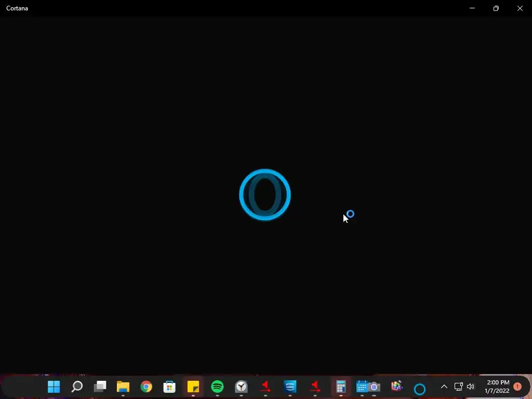The width and height of the screenshot is (532, 399).
Task: Expand hidden system tray icons
Action: click(444, 387)
